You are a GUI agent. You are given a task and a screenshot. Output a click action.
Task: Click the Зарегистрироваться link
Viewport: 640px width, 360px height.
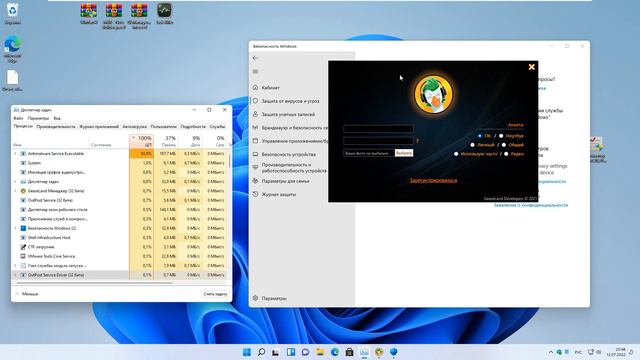[x=433, y=180]
